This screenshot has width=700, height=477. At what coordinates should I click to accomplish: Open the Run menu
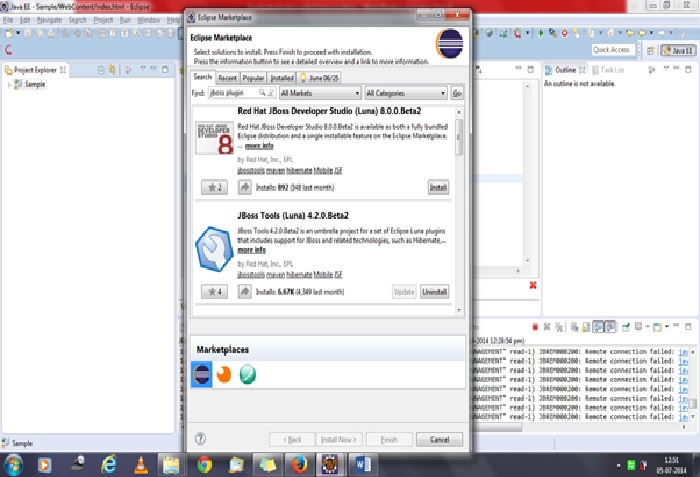click(x=125, y=20)
